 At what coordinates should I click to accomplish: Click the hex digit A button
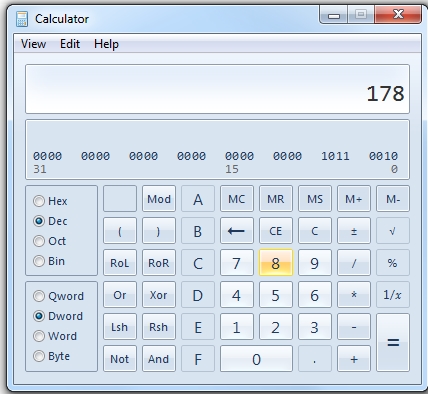(198, 199)
